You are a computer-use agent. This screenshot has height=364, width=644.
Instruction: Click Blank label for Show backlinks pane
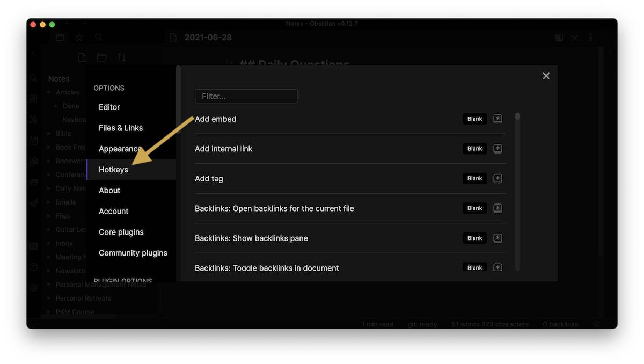point(475,238)
